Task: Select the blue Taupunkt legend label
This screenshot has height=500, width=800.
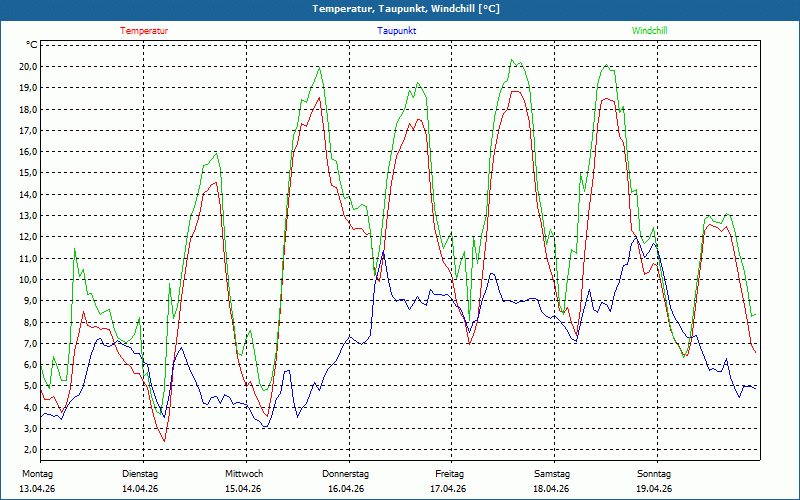Action: pyautogui.click(x=397, y=31)
